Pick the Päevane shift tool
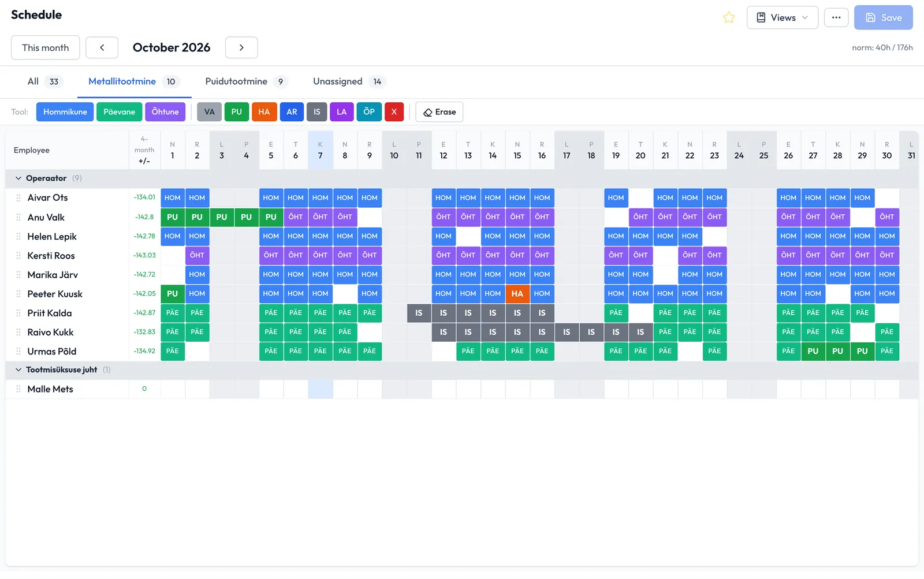The height and width of the screenshot is (579, 924). 120,112
